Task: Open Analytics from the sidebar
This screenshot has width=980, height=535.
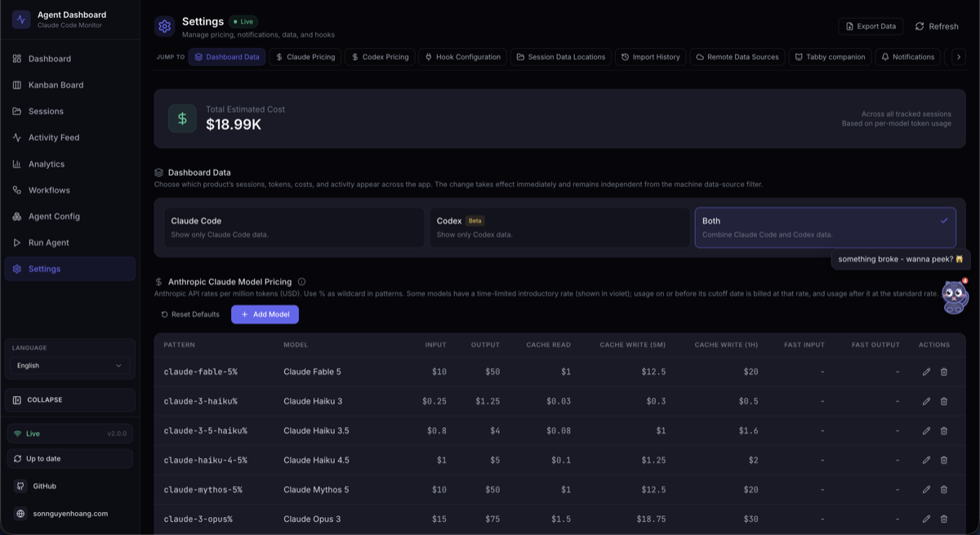Action: click(x=69, y=164)
